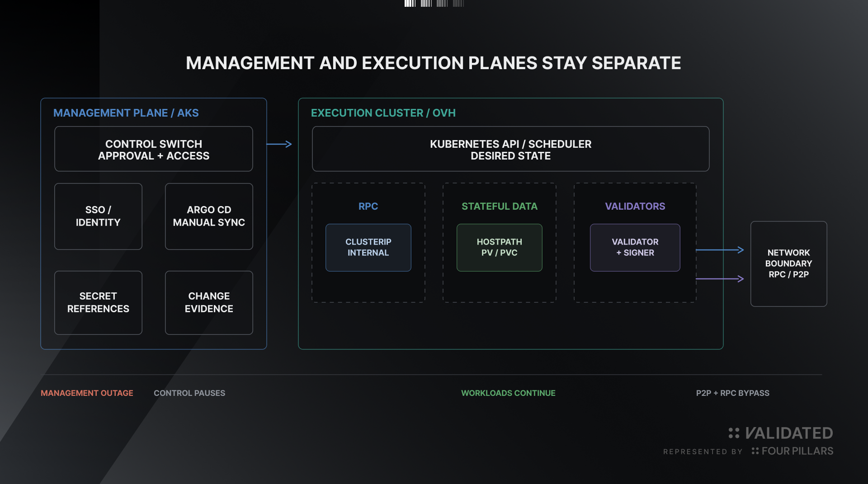Click the Control Pauses footer text
868x484 pixels.
coord(189,393)
